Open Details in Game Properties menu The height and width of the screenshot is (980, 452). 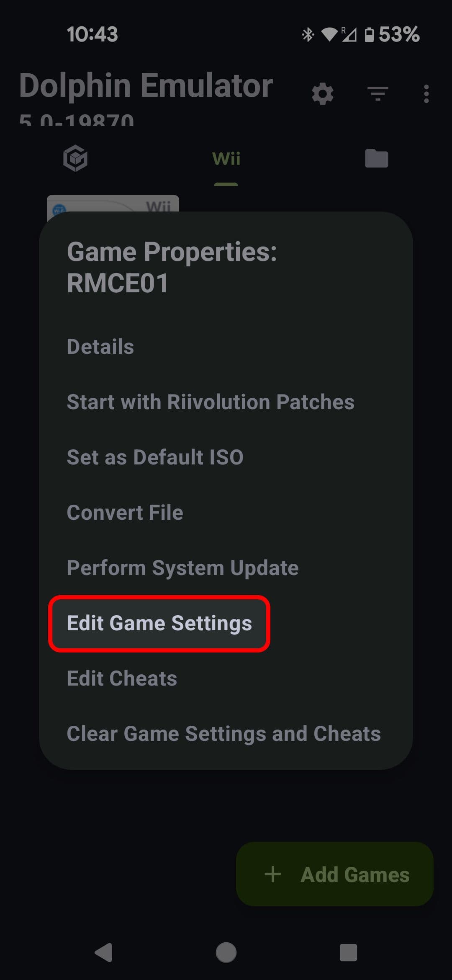tap(100, 347)
